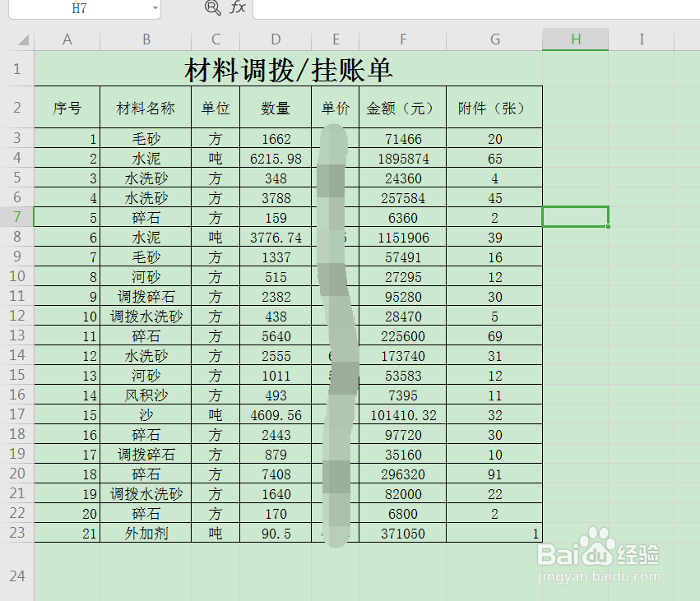Click amount cell 257584
Image resolution: width=700 pixels, height=601 pixels.
tap(403, 198)
